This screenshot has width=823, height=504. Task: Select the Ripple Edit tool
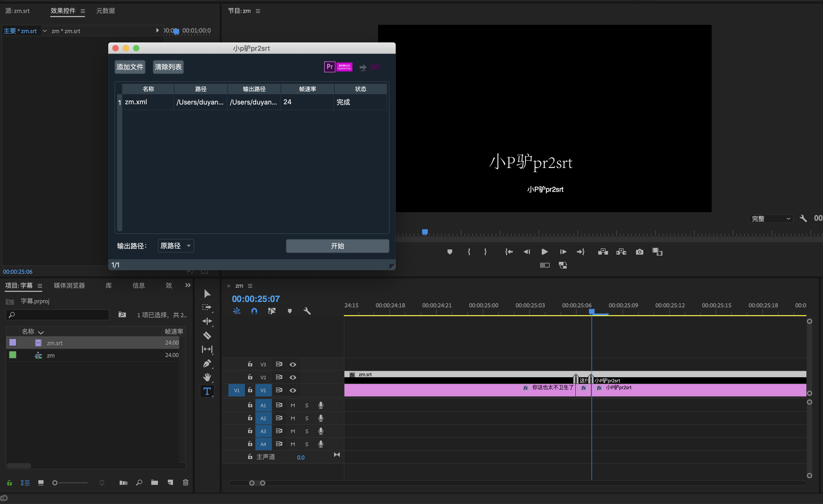(x=207, y=321)
